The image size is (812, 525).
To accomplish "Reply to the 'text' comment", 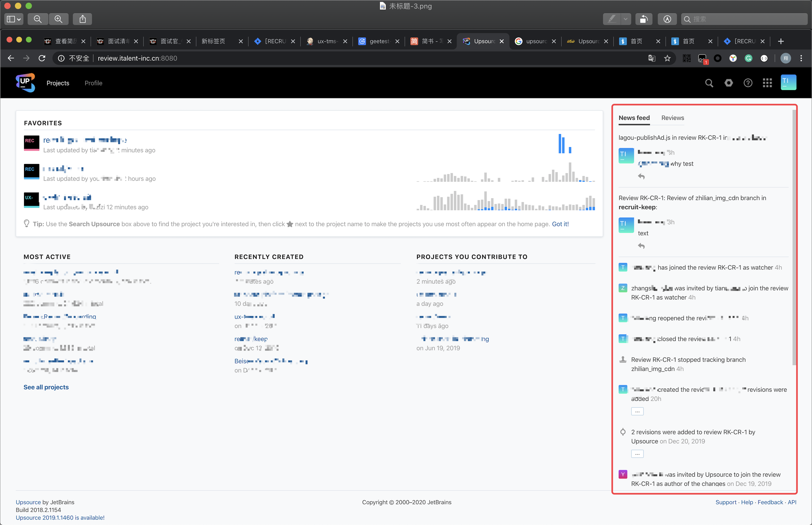I will coord(641,246).
